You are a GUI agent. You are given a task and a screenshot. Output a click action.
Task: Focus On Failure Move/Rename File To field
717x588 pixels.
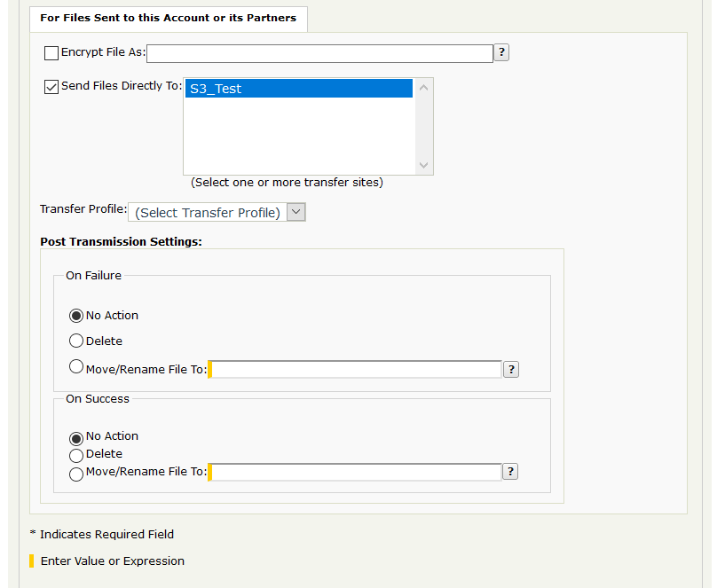357,369
